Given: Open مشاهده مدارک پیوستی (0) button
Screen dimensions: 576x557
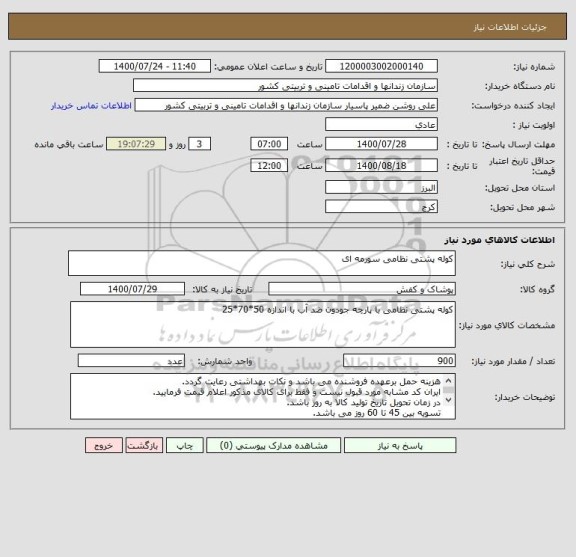Looking at the screenshot, I should coord(274,445).
